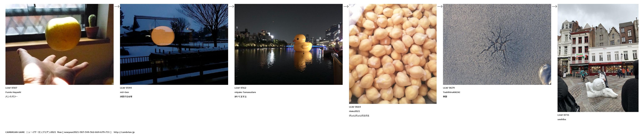
Task: Select the LEAF 0664 label
Action: pyautogui.click(x=355, y=107)
